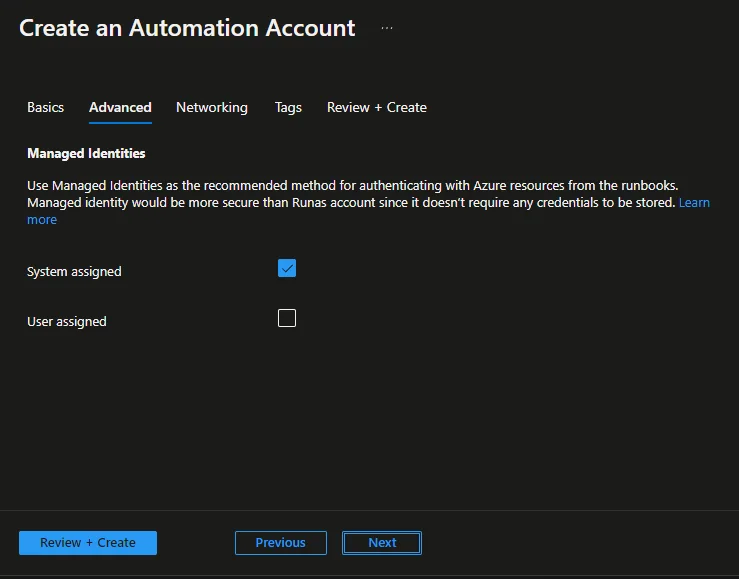
Task: Open the Learn more link
Action: [694, 203]
